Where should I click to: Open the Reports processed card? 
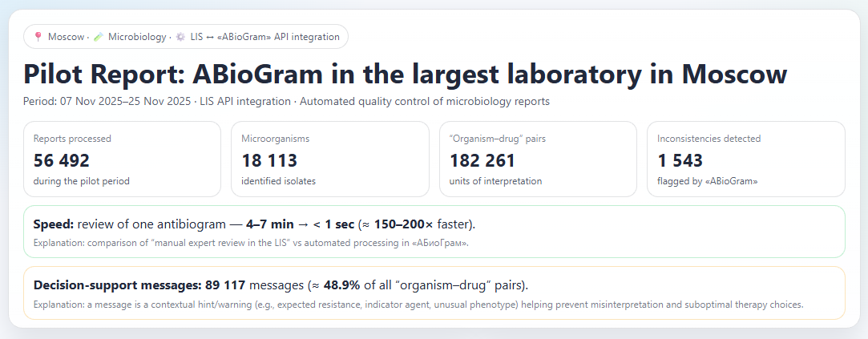click(122, 159)
